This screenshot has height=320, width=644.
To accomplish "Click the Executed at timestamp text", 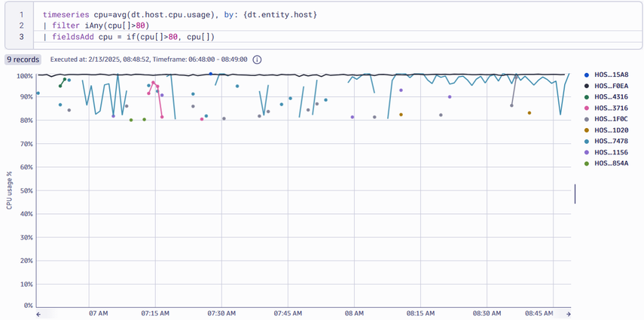I will coord(149,59).
